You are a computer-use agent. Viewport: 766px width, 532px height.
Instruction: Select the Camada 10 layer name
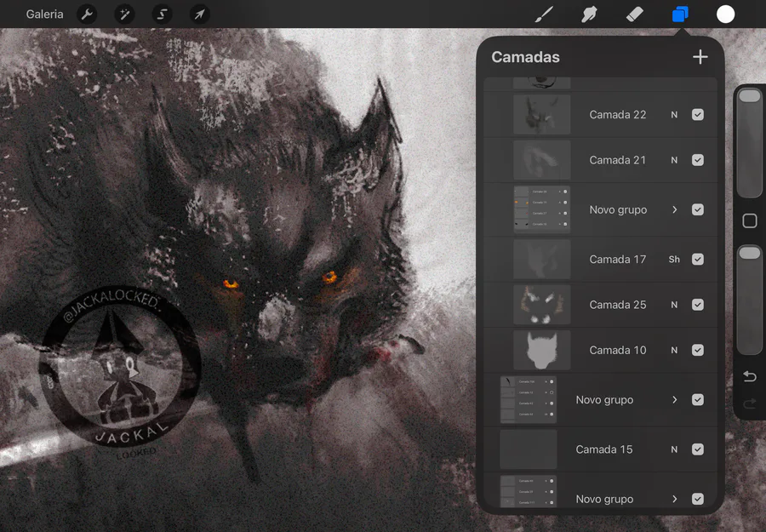(618, 351)
